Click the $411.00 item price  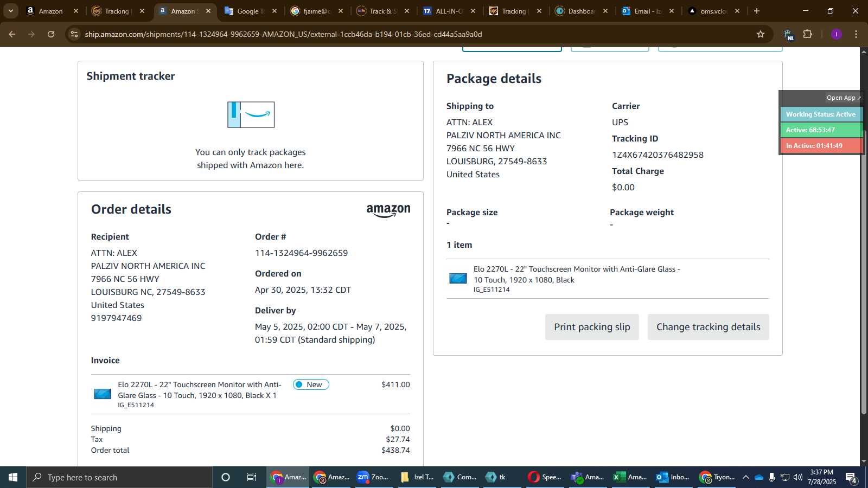395,384
